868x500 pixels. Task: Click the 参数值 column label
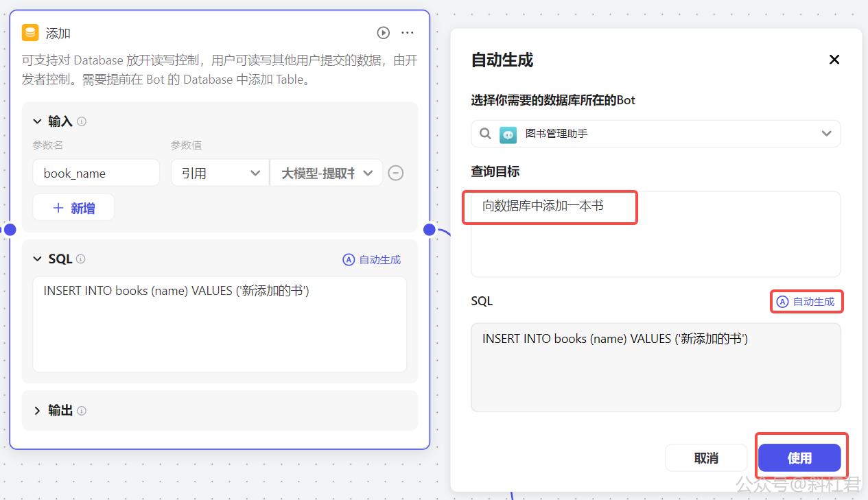pos(186,145)
